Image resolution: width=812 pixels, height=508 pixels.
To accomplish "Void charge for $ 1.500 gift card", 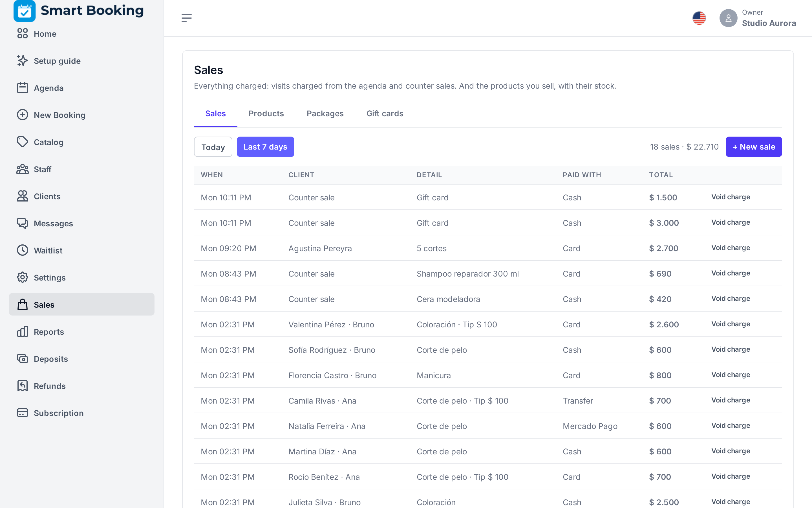I will click(x=731, y=197).
